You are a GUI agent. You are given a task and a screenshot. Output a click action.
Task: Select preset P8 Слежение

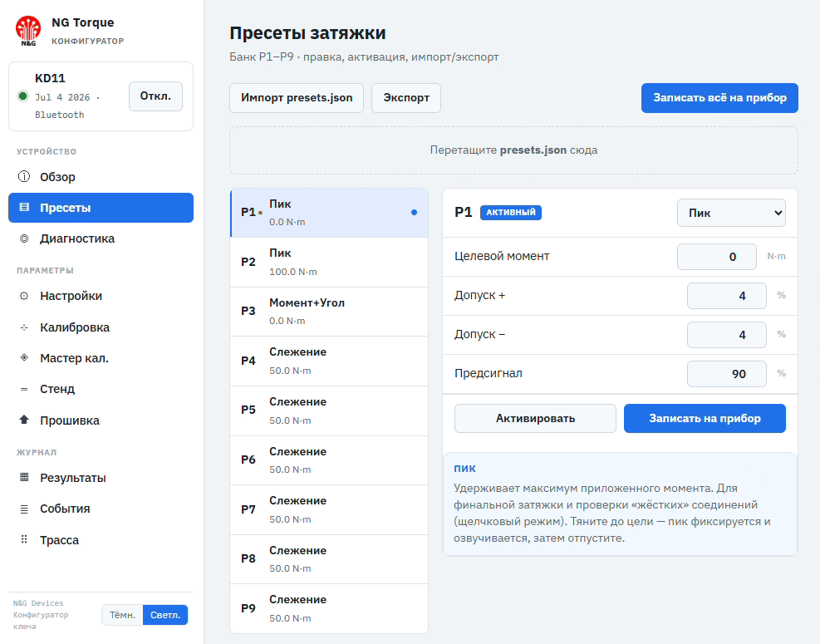coord(330,558)
